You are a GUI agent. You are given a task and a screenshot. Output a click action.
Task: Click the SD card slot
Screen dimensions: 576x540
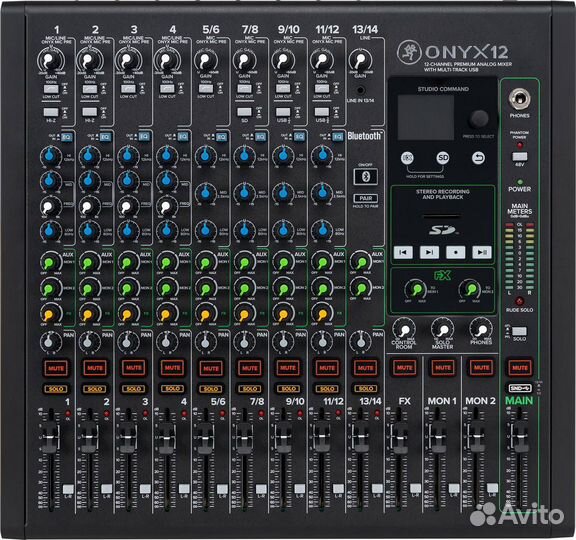tap(442, 217)
